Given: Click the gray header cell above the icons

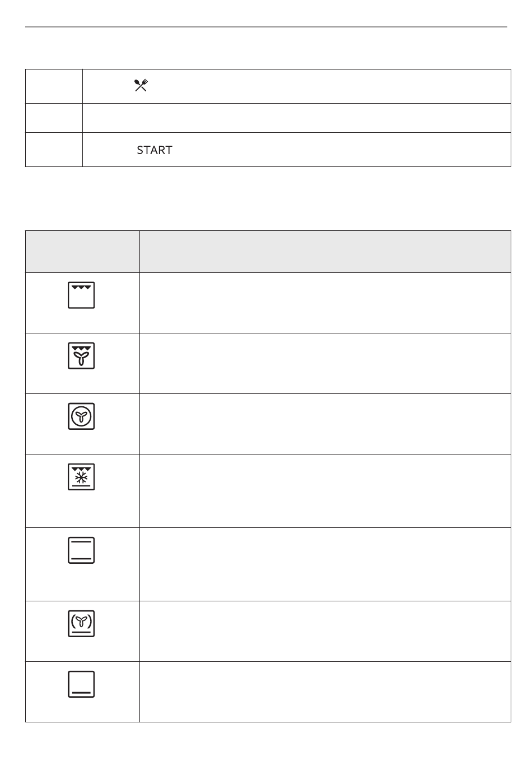Looking at the screenshot, I should pyautogui.click(x=82, y=252).
